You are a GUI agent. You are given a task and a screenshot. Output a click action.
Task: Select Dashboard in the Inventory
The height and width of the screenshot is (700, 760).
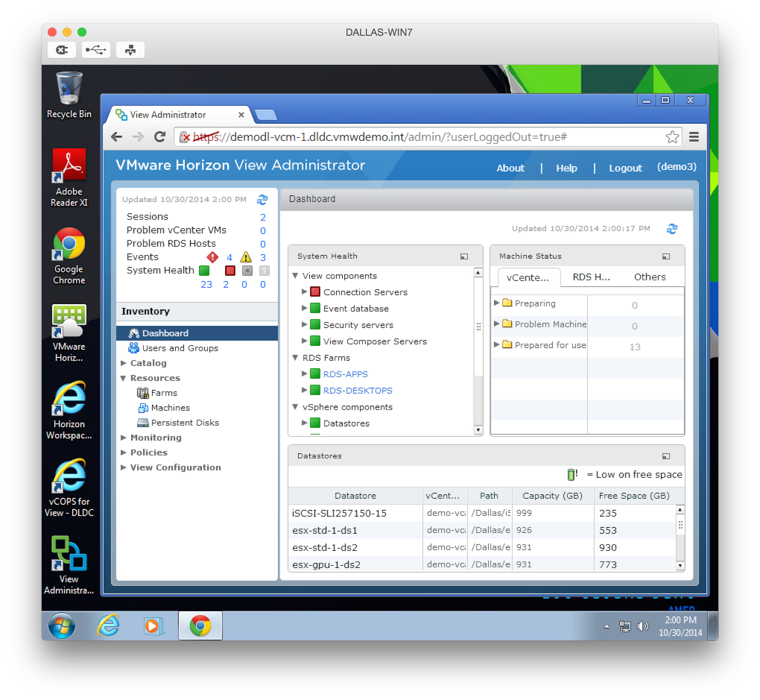coord(197,333)
